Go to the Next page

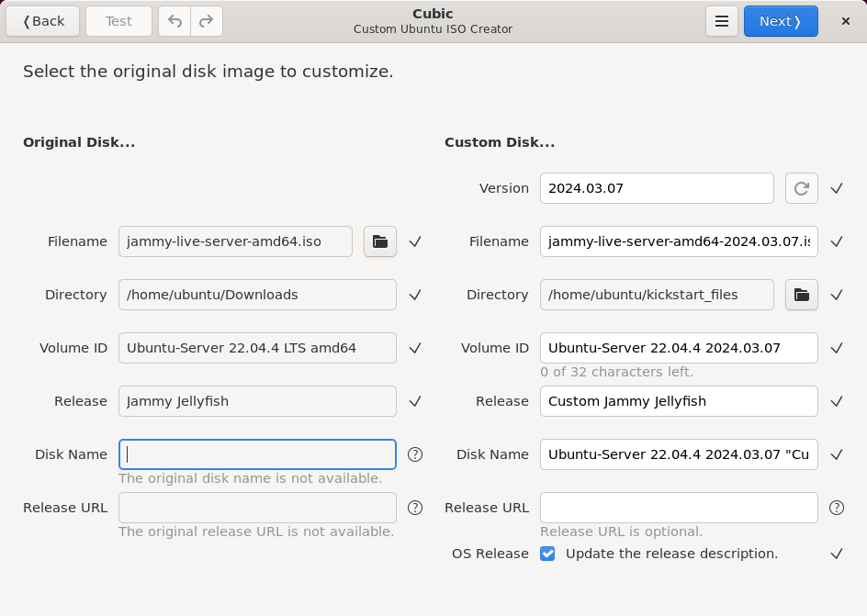[781, 21]
